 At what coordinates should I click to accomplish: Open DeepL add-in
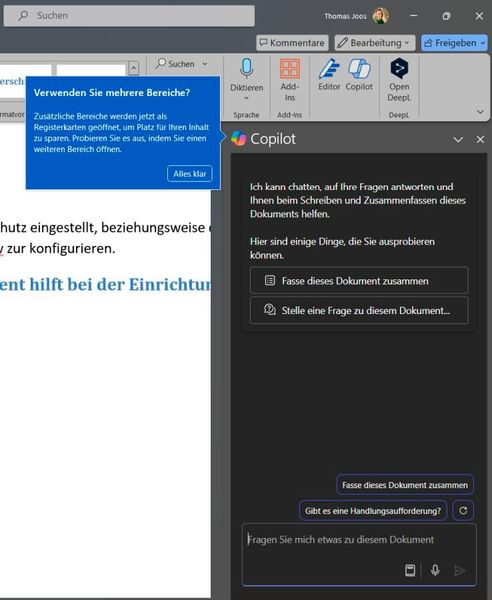[399, 80]
